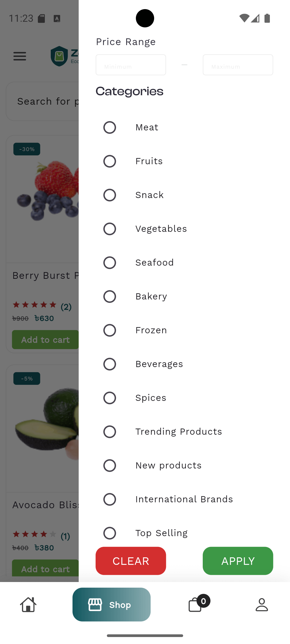The height and width of the screenshot is (644, 290).
Task: Open the hamburger menu icon
Action: pos(20,56)
